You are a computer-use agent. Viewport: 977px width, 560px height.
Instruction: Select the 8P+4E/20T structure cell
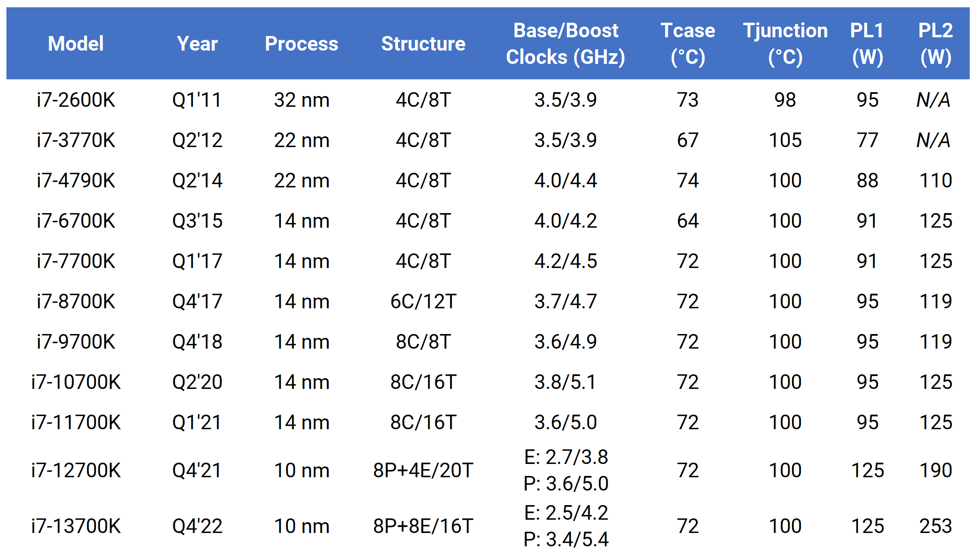tap(423, 470)
